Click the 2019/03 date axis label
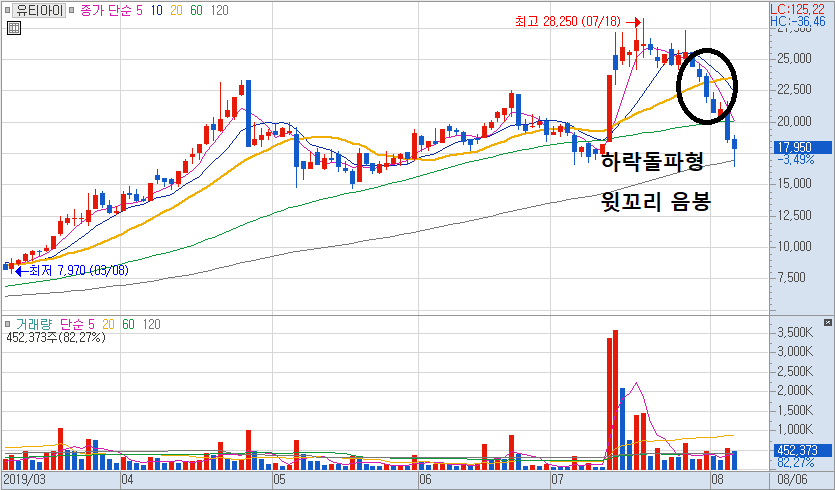 (x=25, y=480)
